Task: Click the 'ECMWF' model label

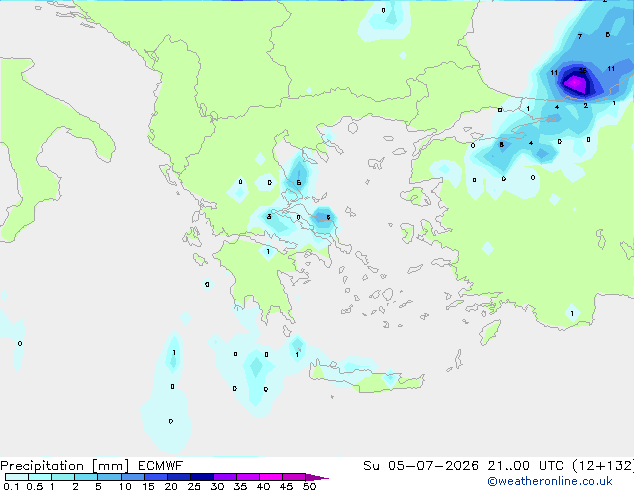Action: 161,466
